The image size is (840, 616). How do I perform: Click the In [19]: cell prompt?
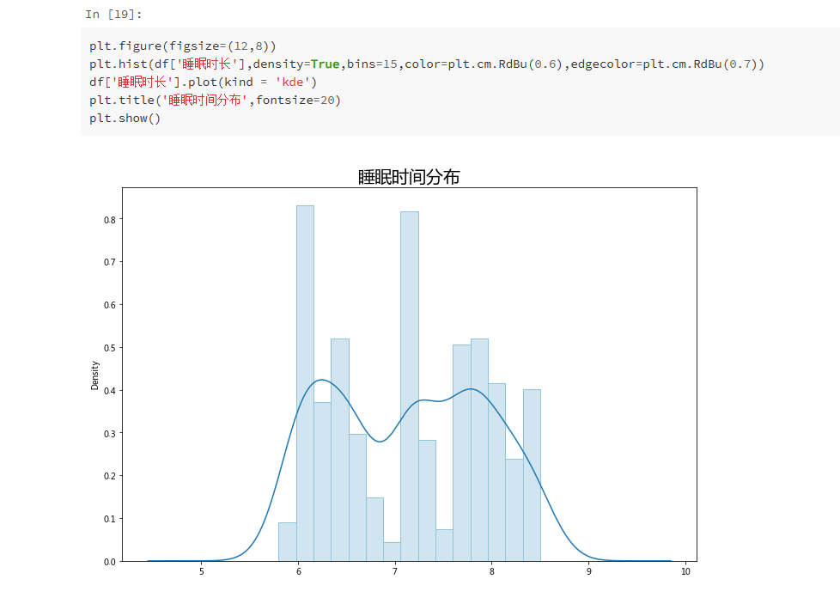coord(113,15)
